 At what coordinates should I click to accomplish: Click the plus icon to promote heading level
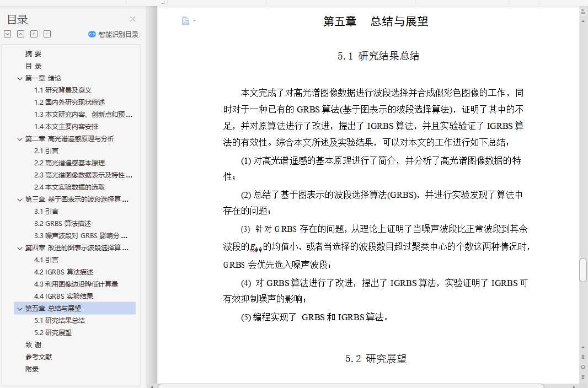tap(34, 34)
